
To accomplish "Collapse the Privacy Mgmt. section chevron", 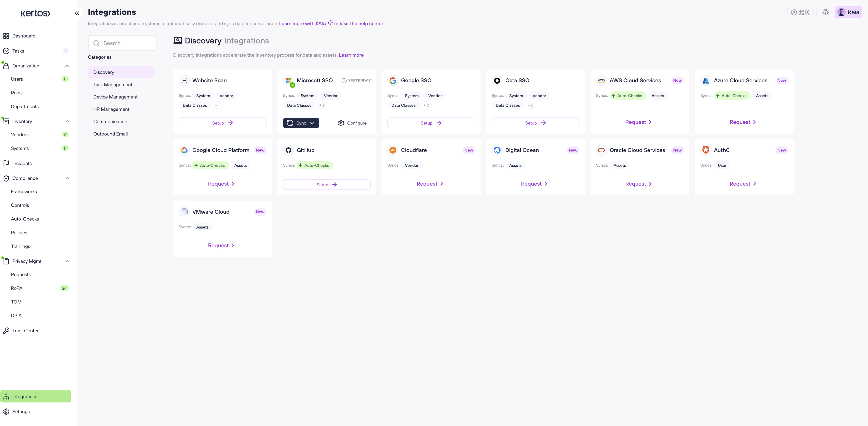I will coord(67,261).
